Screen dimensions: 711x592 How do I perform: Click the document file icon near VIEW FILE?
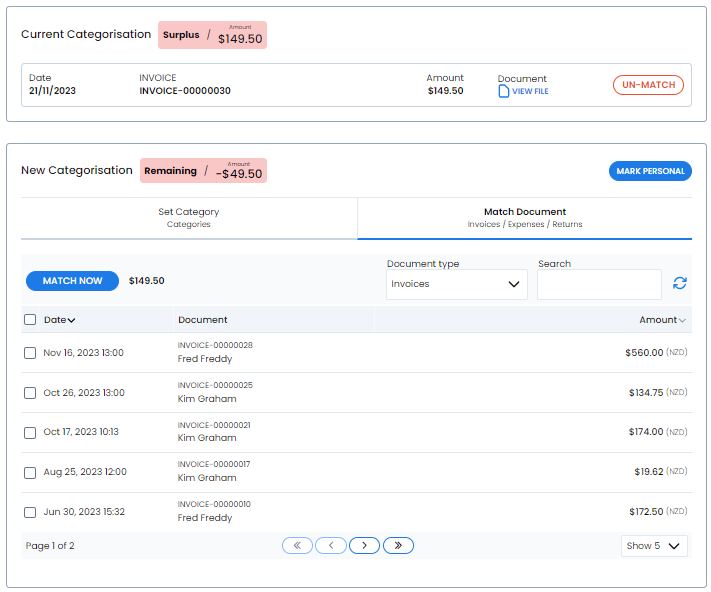503,91
